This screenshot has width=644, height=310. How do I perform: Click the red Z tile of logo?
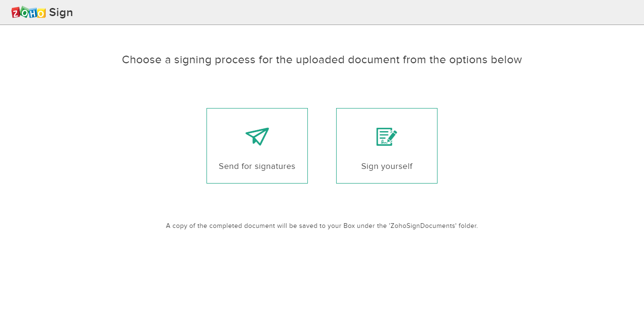pos(16,13)
